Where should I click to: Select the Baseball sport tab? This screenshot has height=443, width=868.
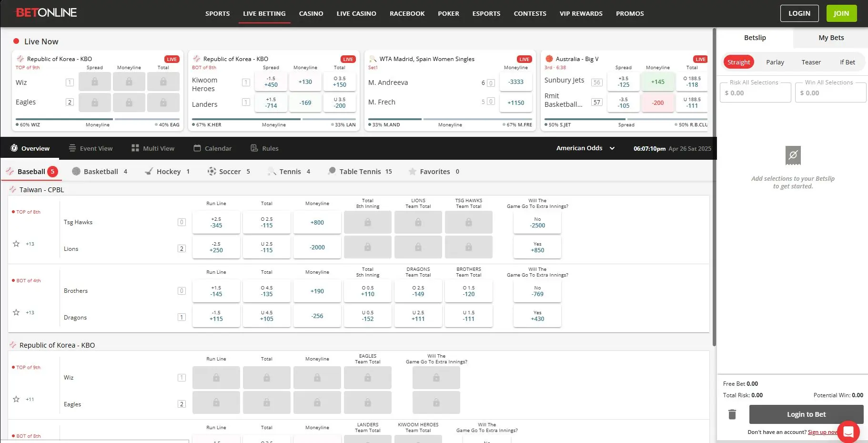tap(31, 171)
